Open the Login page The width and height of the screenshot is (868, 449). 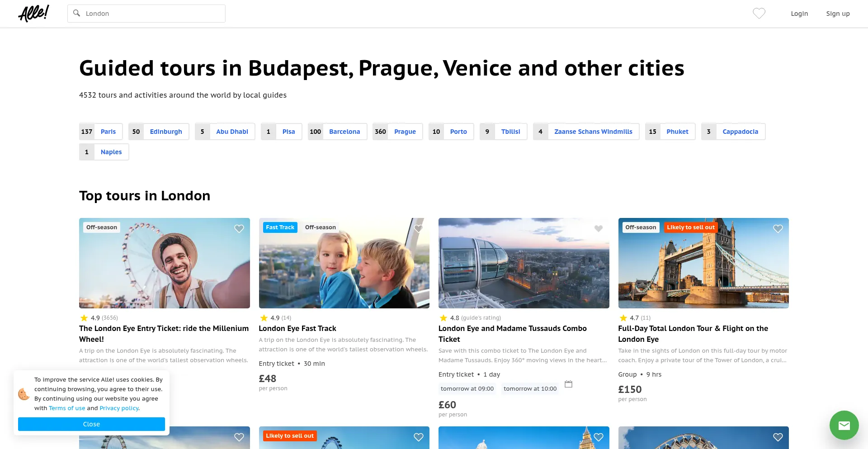(799, 14)
